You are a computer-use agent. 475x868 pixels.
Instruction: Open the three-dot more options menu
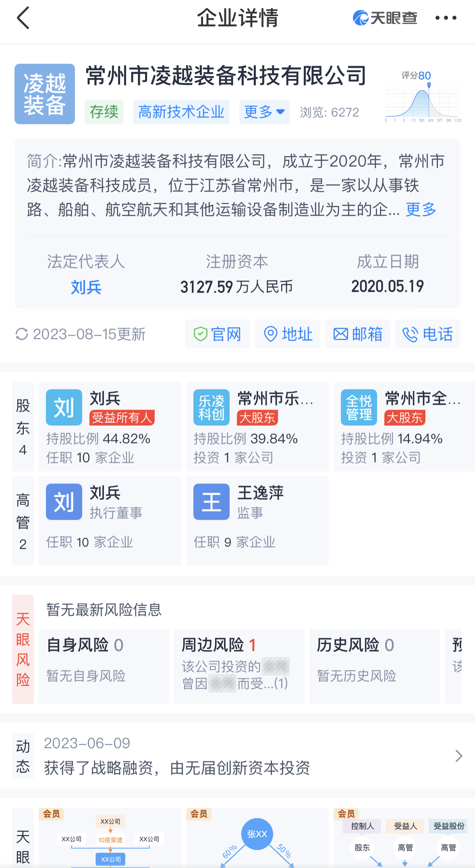coord(446,18)
